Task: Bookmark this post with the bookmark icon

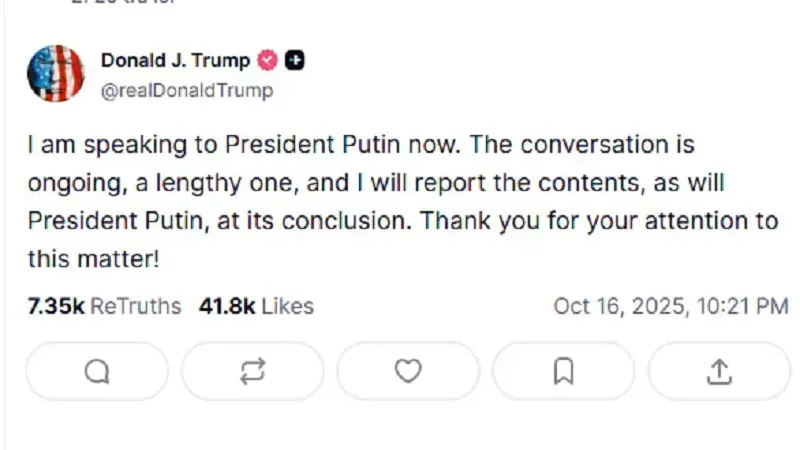Action: pos(563,371)
